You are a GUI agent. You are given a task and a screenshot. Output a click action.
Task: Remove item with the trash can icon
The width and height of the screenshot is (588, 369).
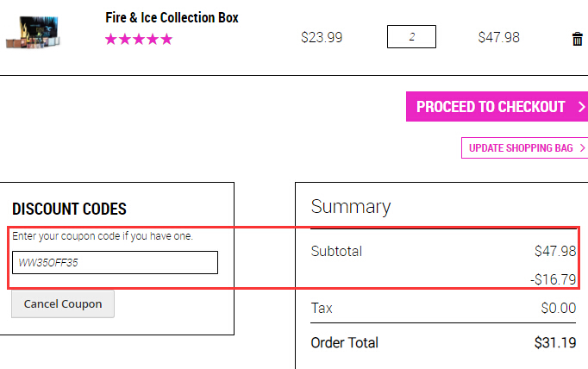coord(577,39)
